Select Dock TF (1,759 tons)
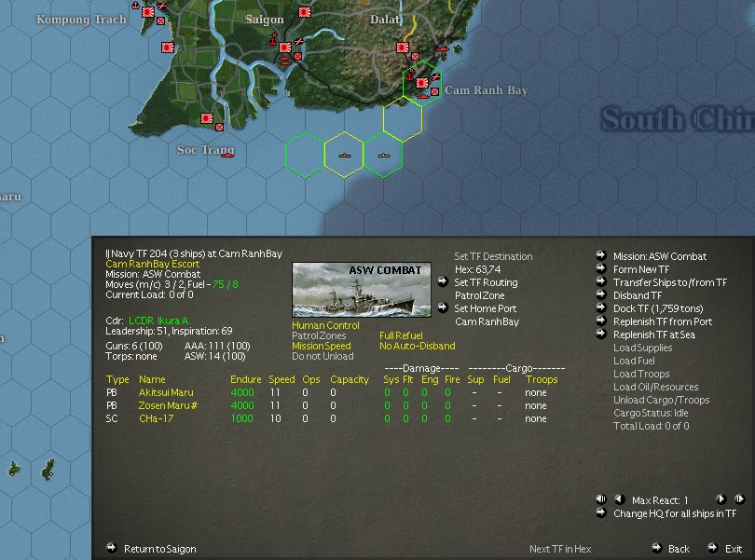755x560 pixels. pyautogui.click(x=658, y=308)
